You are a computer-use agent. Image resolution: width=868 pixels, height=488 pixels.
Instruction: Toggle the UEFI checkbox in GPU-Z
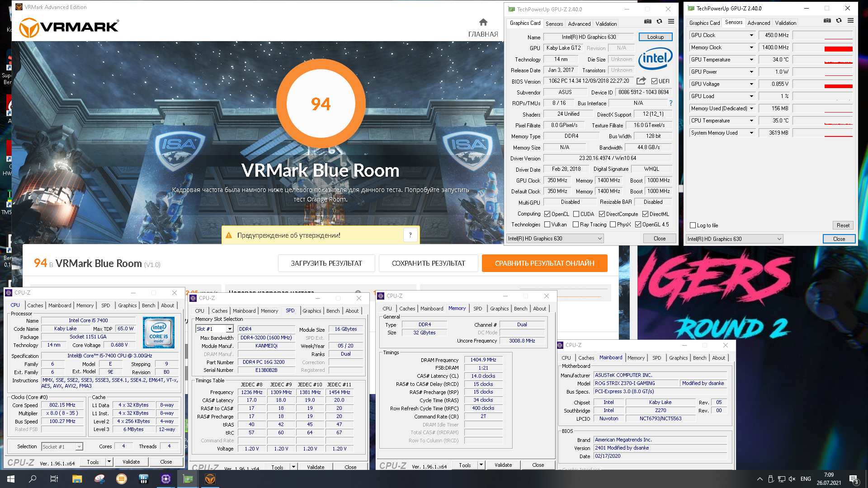[654, 81]
